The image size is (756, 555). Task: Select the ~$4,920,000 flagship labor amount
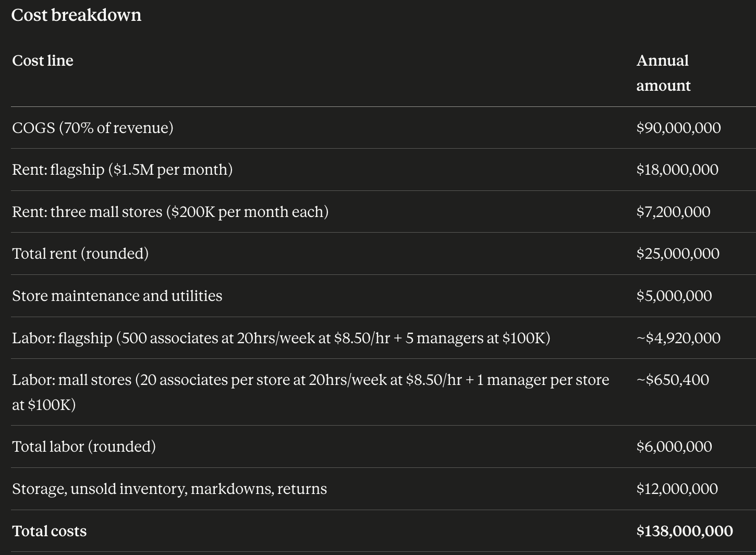pos(678,338)
